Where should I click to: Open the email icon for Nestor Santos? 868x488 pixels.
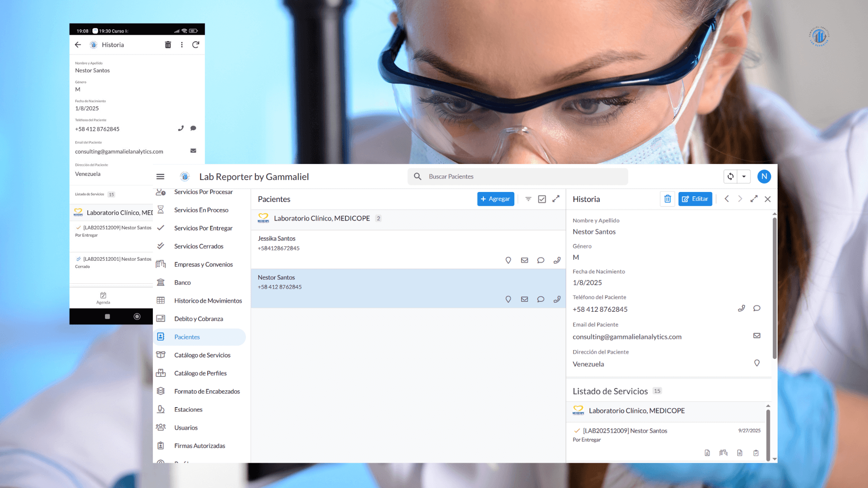(x=524, y=299)
